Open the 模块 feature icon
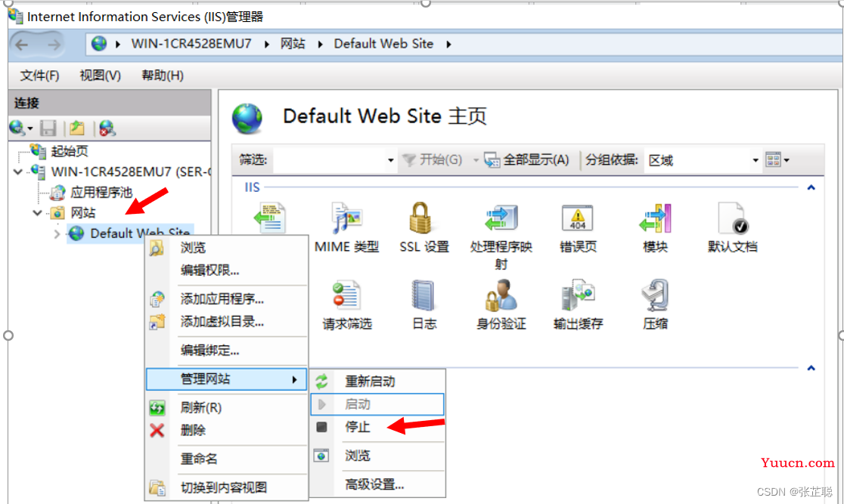This screenshot has width=844, height=504. click(655, 218)
